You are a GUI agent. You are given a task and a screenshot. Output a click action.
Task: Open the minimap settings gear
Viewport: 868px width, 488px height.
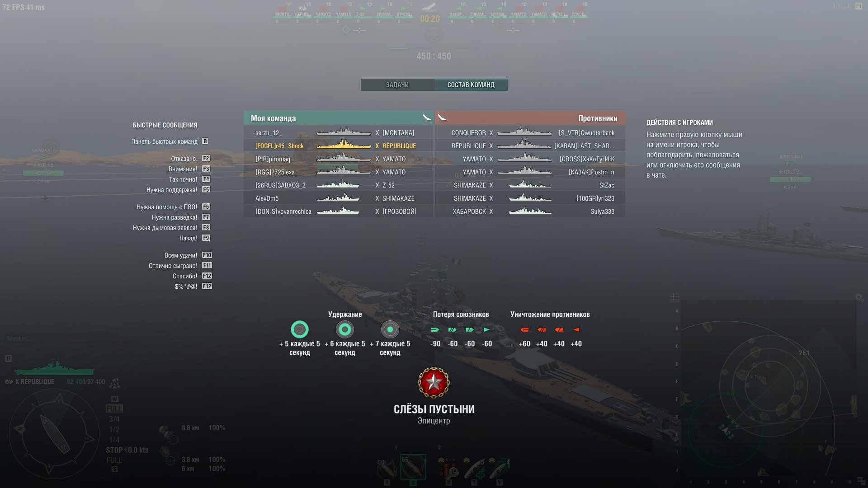[859, 297]
